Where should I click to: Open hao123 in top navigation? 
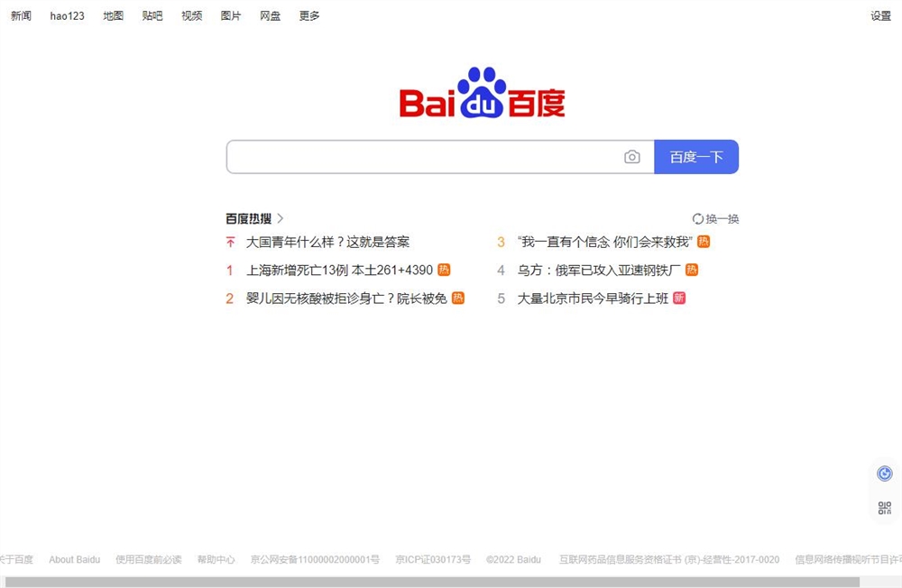(x=68, y=16)
